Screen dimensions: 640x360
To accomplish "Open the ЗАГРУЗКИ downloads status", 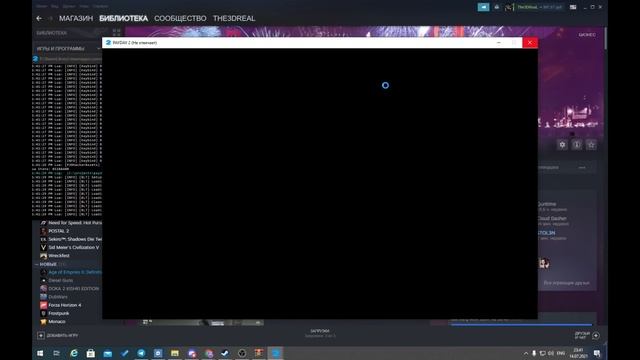I will pyautogui.click(x=320, y=333).
